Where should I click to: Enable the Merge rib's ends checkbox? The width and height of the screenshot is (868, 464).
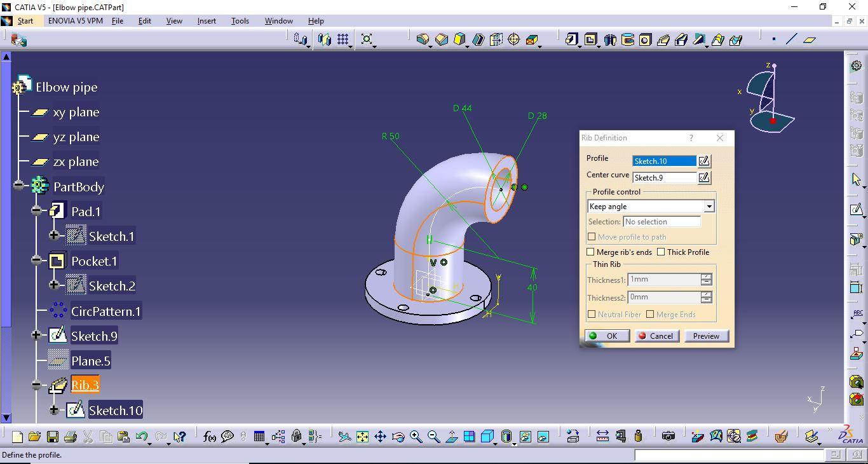pyautogui.click(x=591, y=252)
